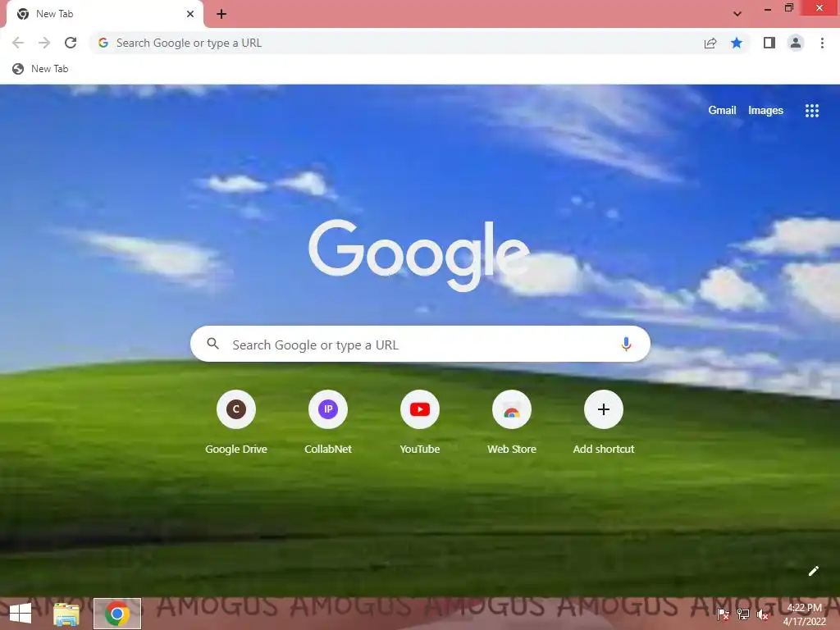Open the New Tab bookmark in bookmarks bar
The height and width of the screenshot is (630, 840).
(x=41, y=69)
